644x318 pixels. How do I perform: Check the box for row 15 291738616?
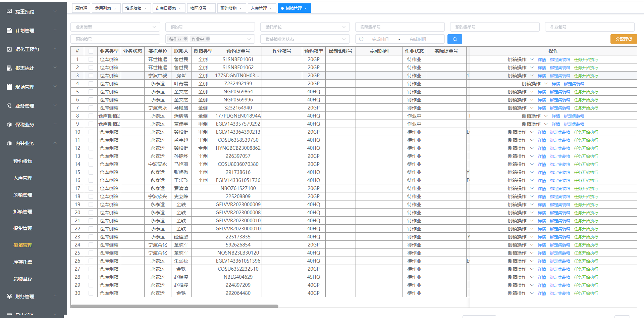[91, 172]
